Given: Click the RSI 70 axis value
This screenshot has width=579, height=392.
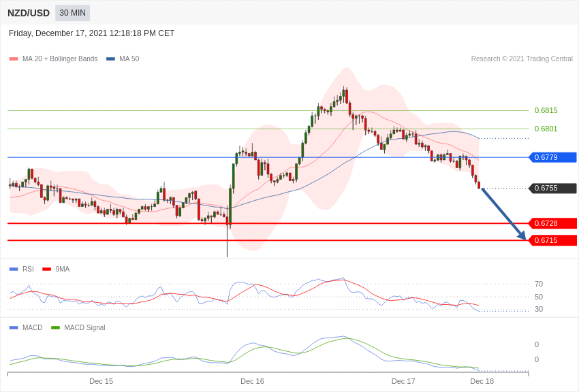Looking at the screenshot, I should click(x=539, y=284).
